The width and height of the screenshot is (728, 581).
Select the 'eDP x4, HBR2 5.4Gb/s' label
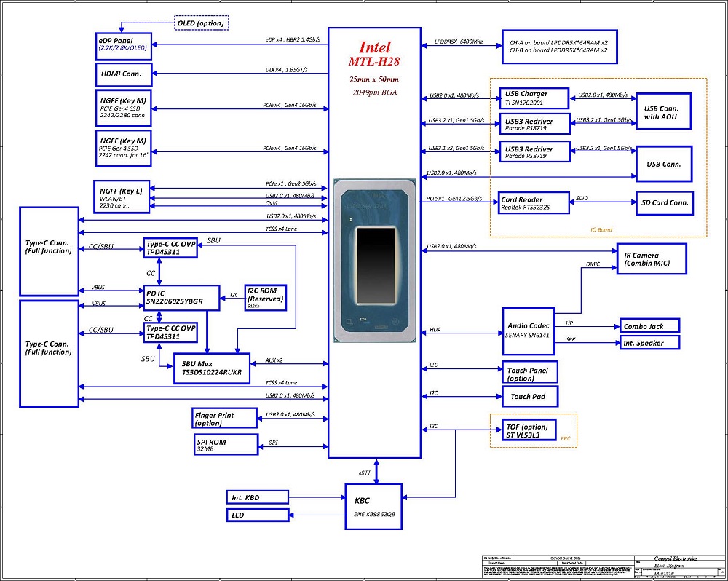(x=293, y=39)
